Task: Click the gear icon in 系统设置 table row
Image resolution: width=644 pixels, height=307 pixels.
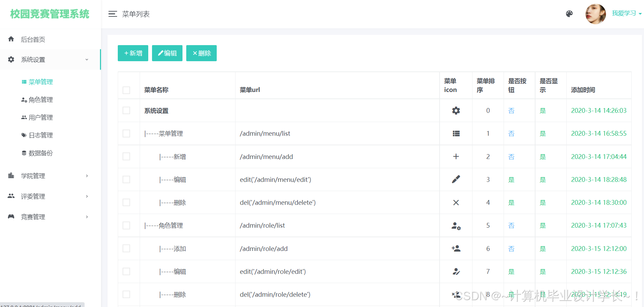Action: [x=456, y=110]
